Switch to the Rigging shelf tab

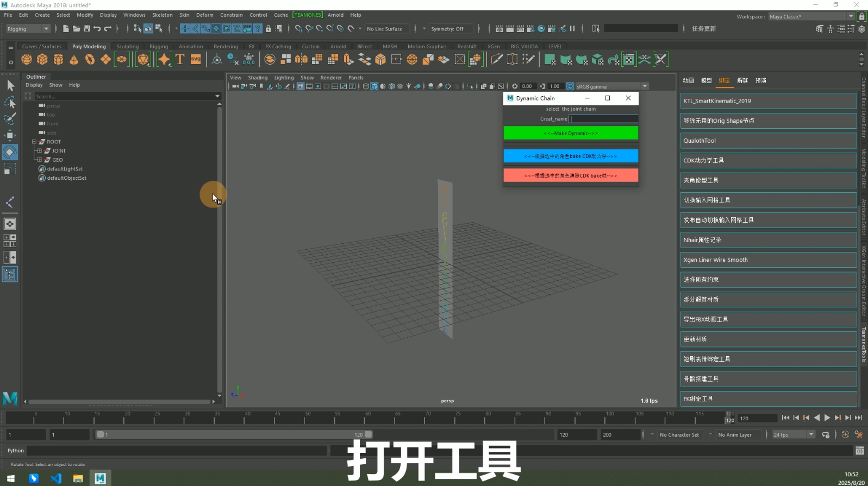[159, 47]
